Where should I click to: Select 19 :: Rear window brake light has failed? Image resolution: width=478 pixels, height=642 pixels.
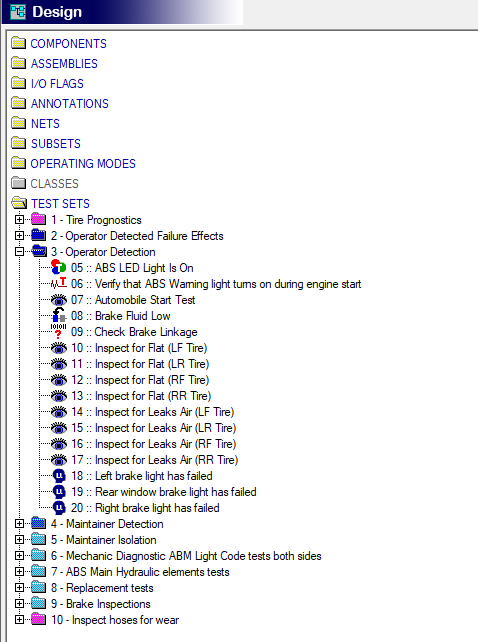[163, 492]
